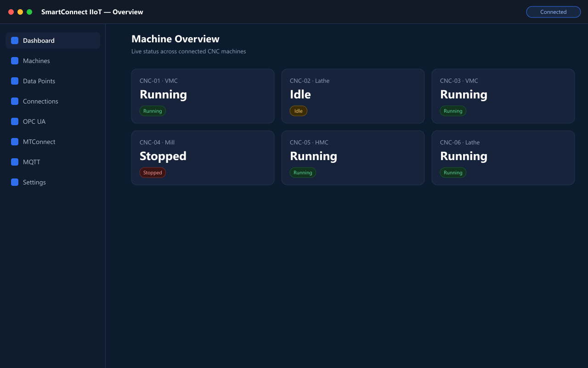Open the MQTT menu label
This screenshot has height=368, width=588.
(32, 162)
